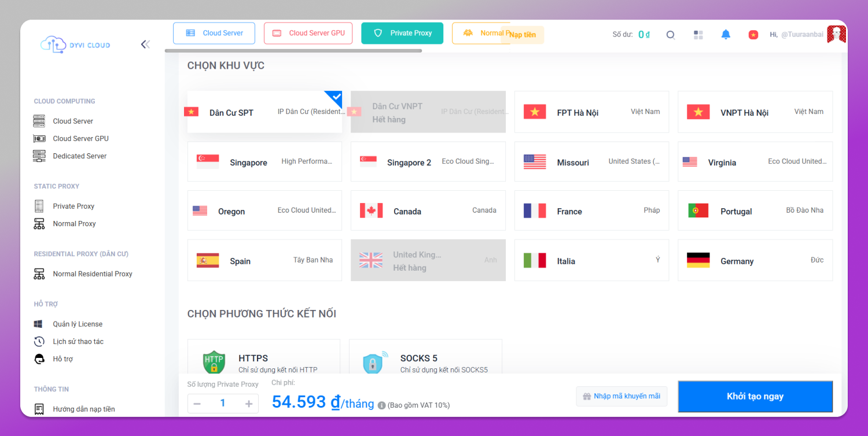The width and height of the screenshot is (868, 436).
Task: Click VAT info icon next to price
Action: (382, 406)
